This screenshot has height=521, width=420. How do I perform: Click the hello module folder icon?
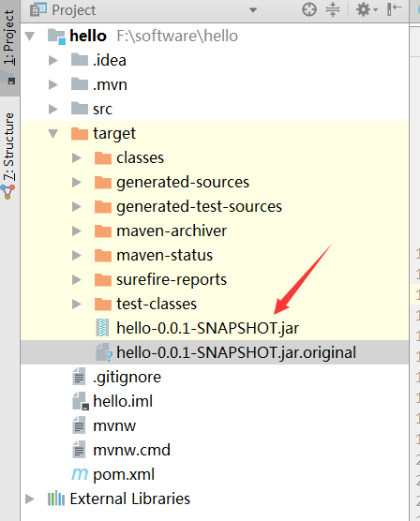click(x=56, y=37)
